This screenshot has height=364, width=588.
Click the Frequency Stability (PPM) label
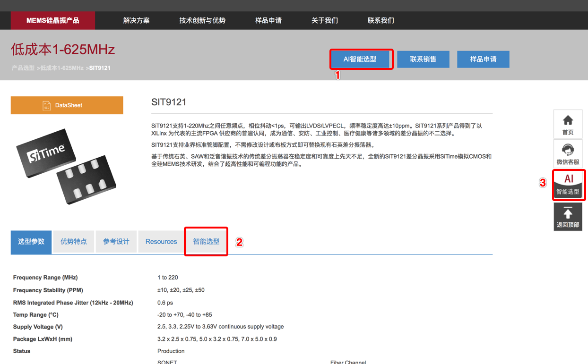pos(48,290)
